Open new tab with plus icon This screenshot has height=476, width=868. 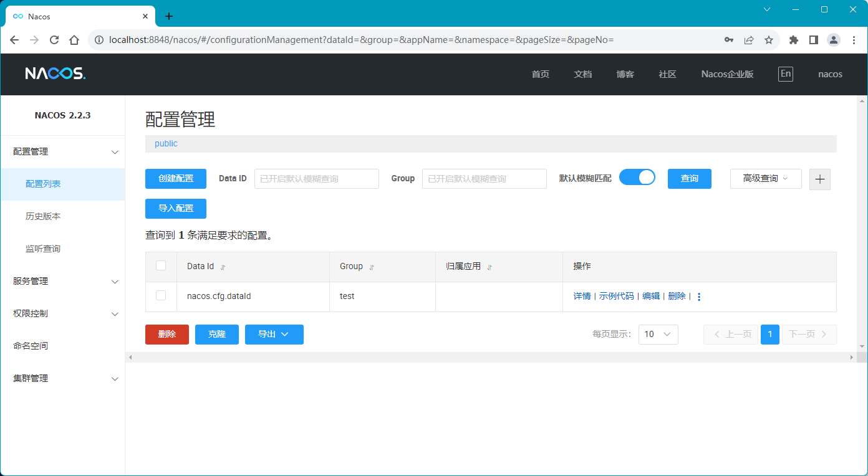(168, 16)
